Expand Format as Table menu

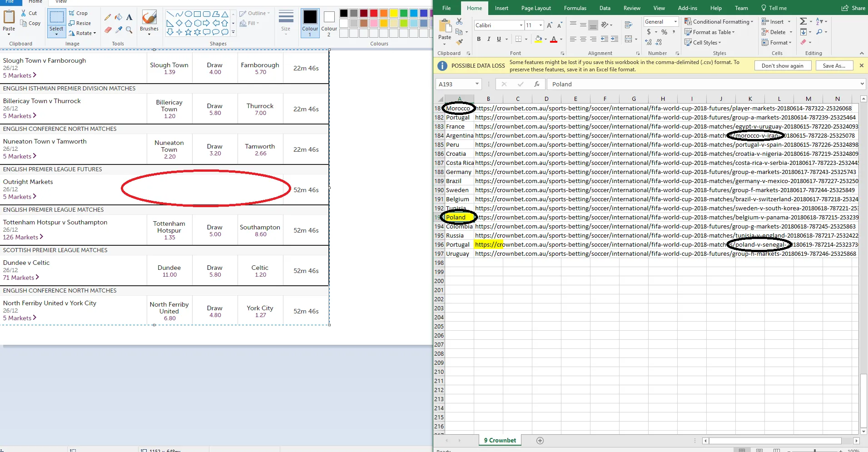[x=709, y=32]
